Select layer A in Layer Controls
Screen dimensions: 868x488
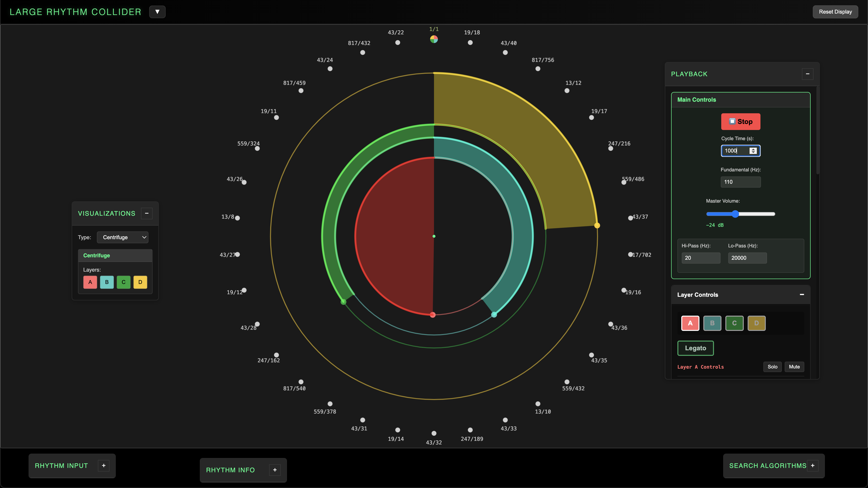[x=690, y=323]
